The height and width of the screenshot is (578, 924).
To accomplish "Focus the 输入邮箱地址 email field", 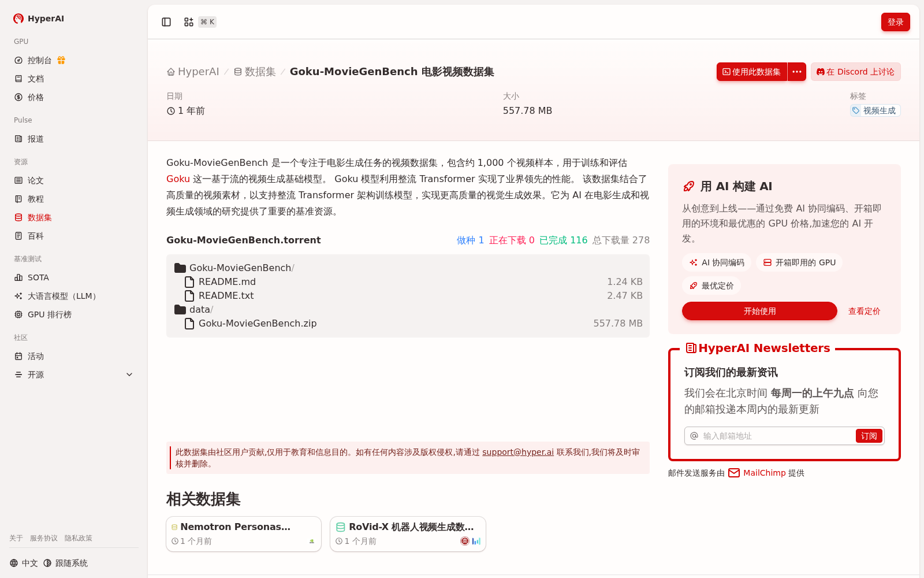I will pos(776,436).
